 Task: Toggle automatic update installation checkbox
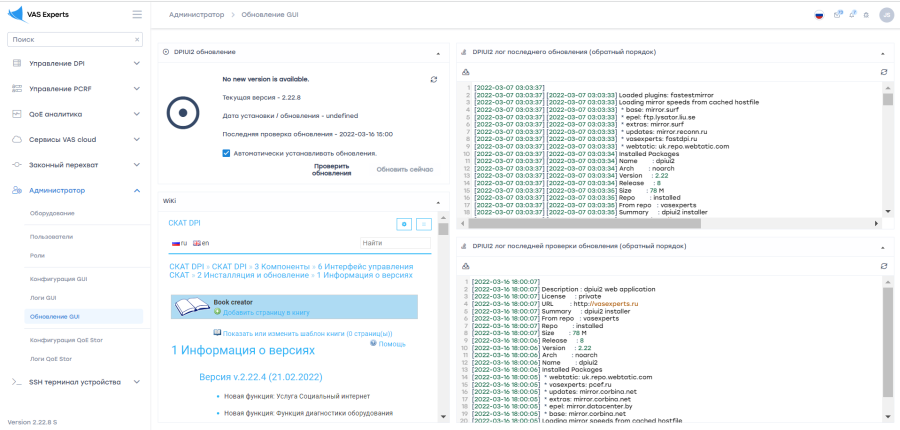(226, 153)
